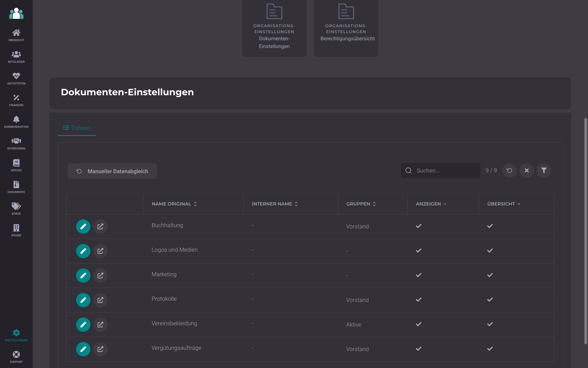Click Anzeigen checkmark for Marketing

(x=419, y=275)
